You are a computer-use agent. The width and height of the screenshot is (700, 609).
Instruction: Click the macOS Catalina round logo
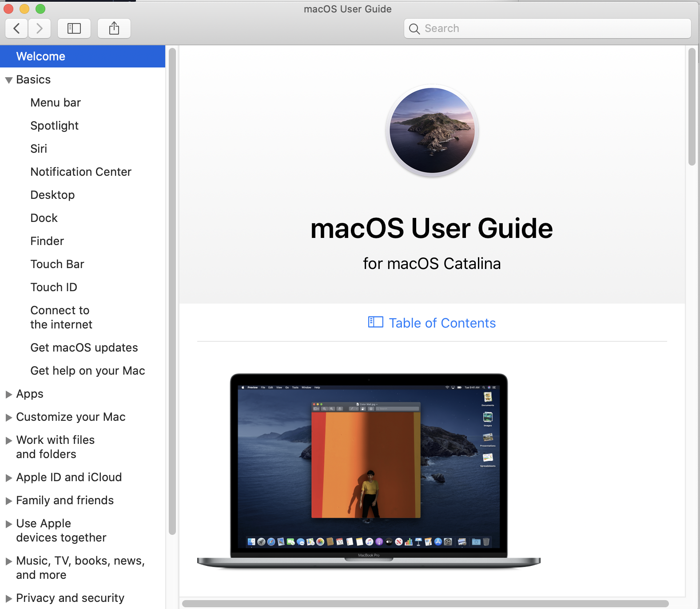click(432, 130)
